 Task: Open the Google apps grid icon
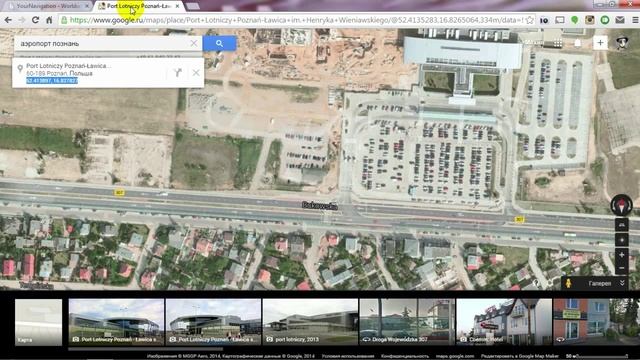558,43
